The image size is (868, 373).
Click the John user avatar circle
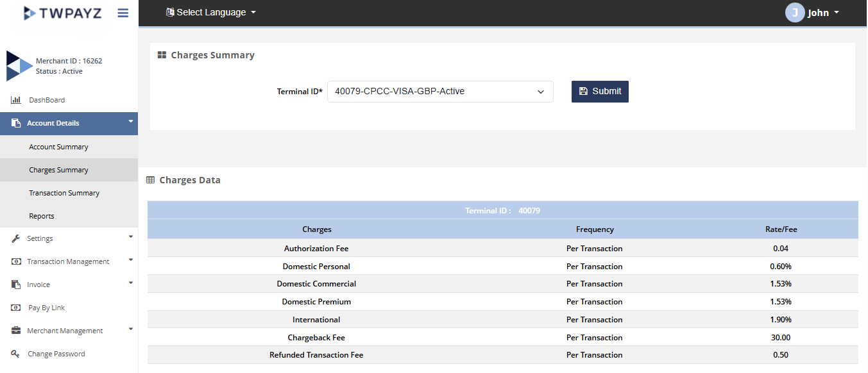794,13
